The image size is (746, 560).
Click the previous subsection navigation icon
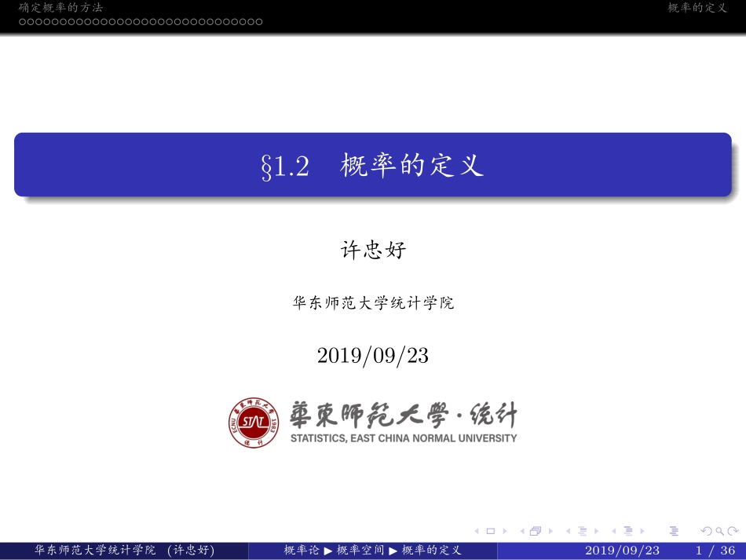point(615,530)
